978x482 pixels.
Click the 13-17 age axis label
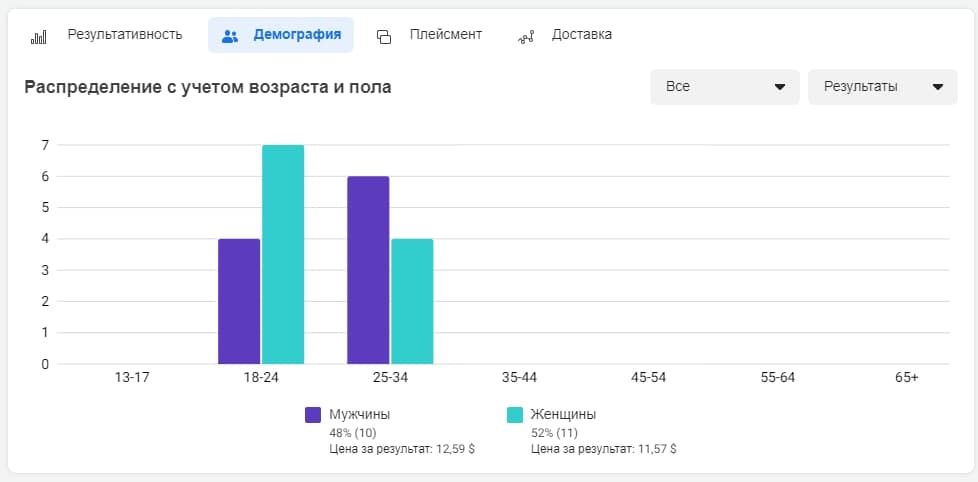132,378
